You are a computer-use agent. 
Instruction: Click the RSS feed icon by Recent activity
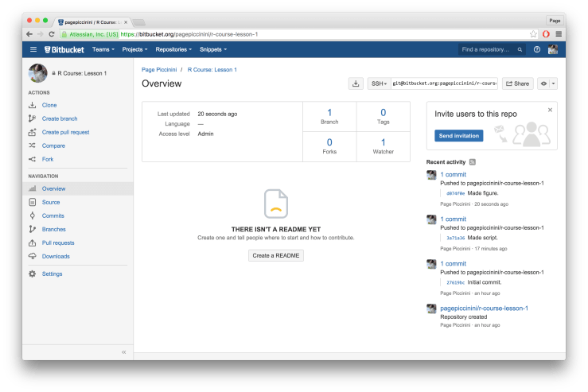[x=473, y=161]
